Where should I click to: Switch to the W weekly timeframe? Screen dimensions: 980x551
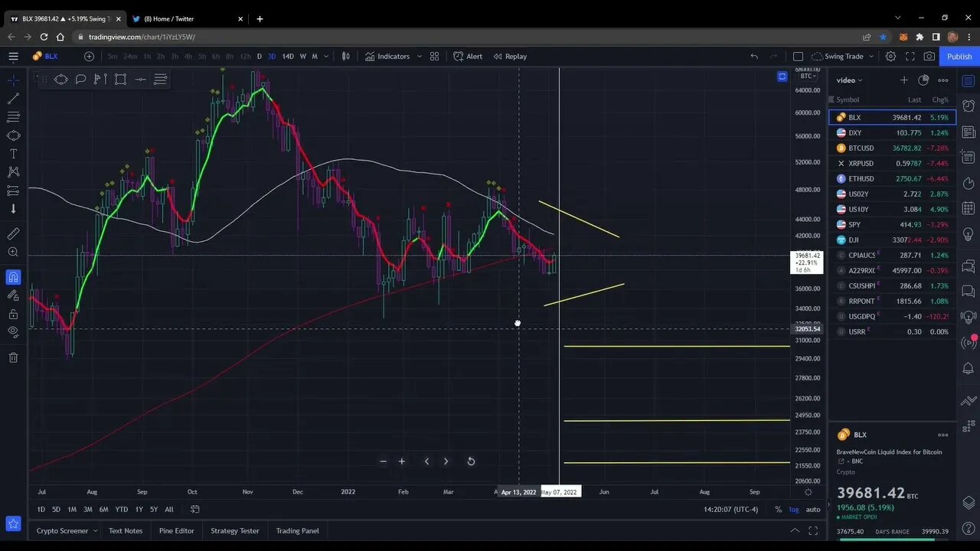[302, 56]
